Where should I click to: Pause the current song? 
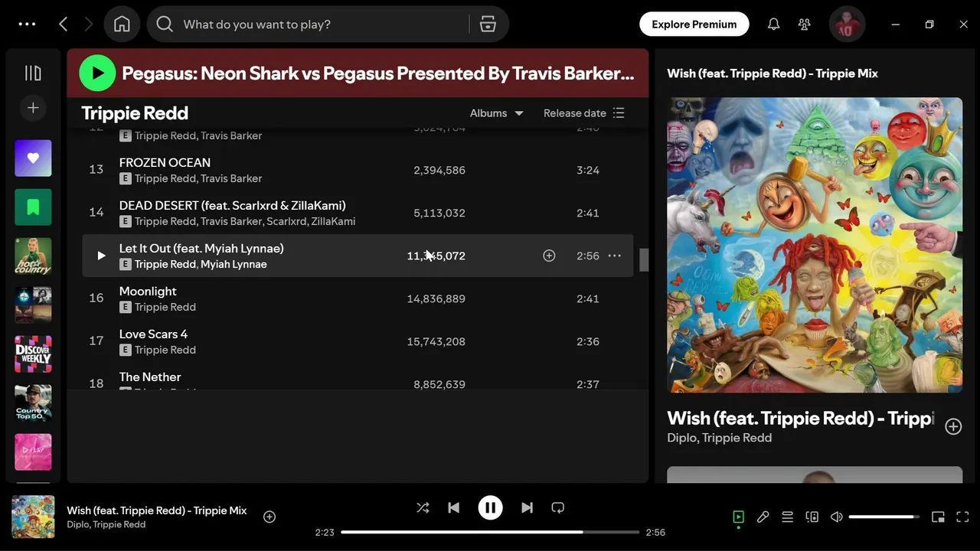click(x=490, y=507)
